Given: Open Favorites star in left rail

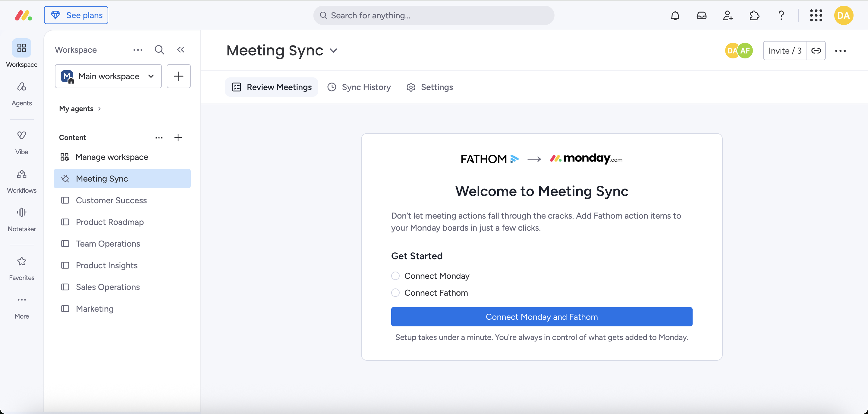Looking at the screenshot, I should [x=22, y=269].
